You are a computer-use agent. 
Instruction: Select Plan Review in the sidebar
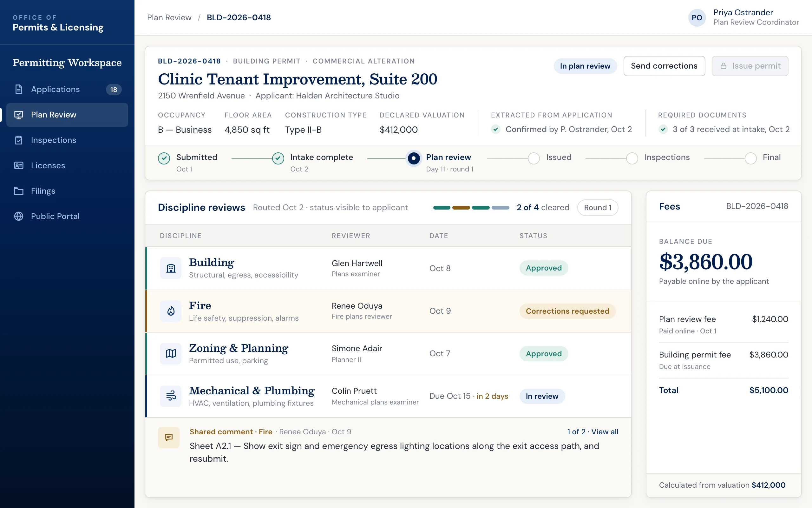coord(67,115)
